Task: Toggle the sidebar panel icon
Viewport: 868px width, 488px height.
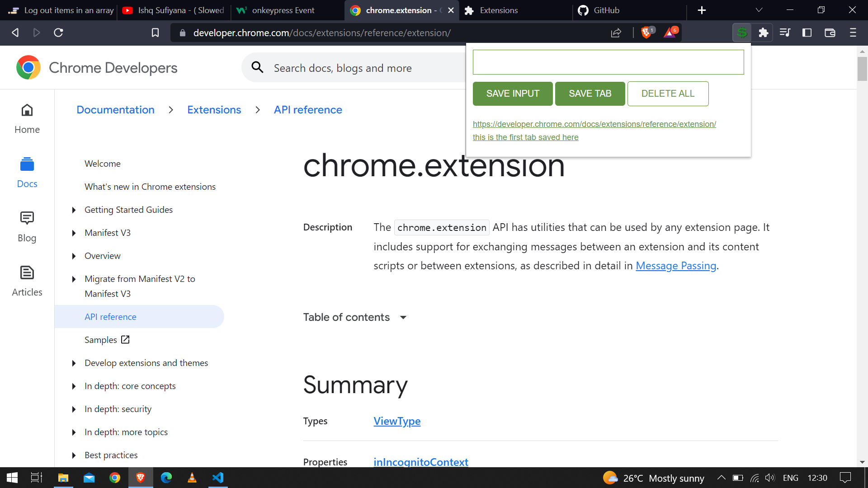Action: point(807,33)
